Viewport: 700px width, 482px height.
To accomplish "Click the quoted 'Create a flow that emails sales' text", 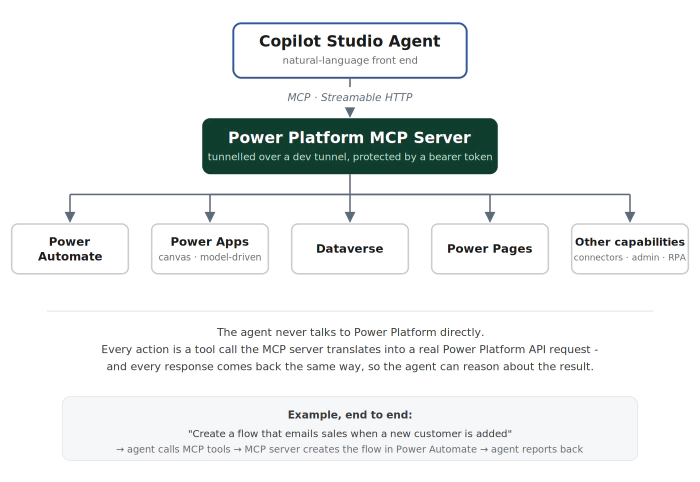I will (350, 433).
